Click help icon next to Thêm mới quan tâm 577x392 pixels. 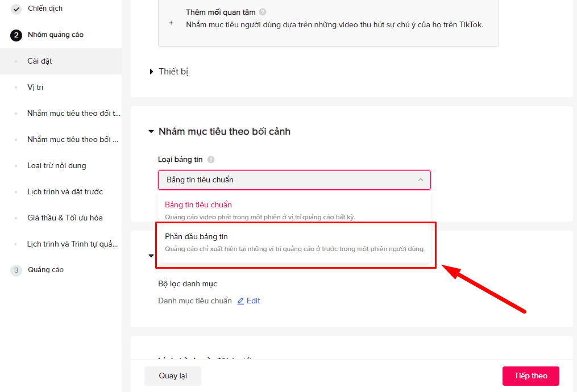(x=262, y=12)
